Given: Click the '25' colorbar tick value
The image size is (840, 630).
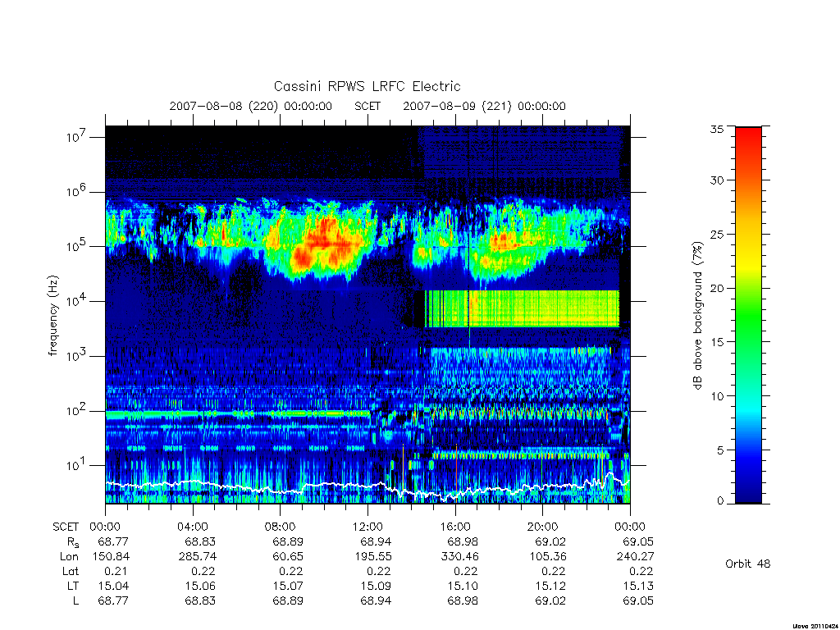Looking at the screenshot, I should tap(716, 234).
